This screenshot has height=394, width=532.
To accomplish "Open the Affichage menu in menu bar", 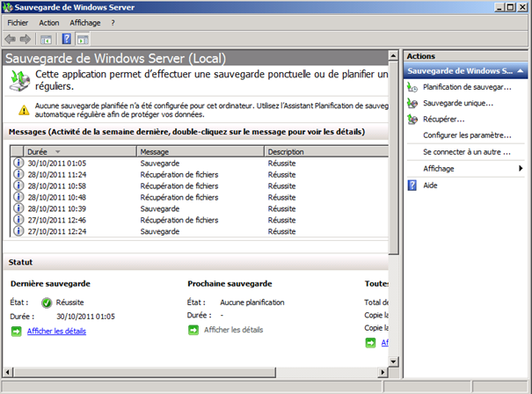I will 84,23.
